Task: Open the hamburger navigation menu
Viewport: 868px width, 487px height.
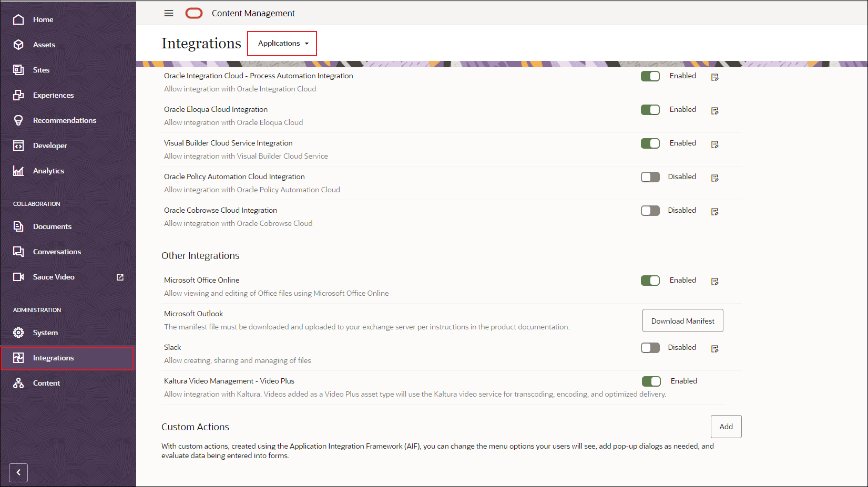Action: 169,13
